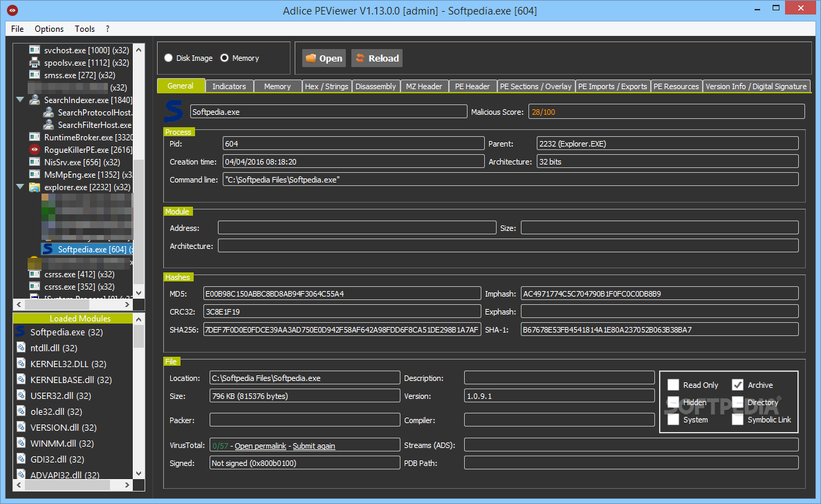Click the KERNELBASE.dll module icon
Image resolution: width=821 pixels, height=504 pixels.
21,380
